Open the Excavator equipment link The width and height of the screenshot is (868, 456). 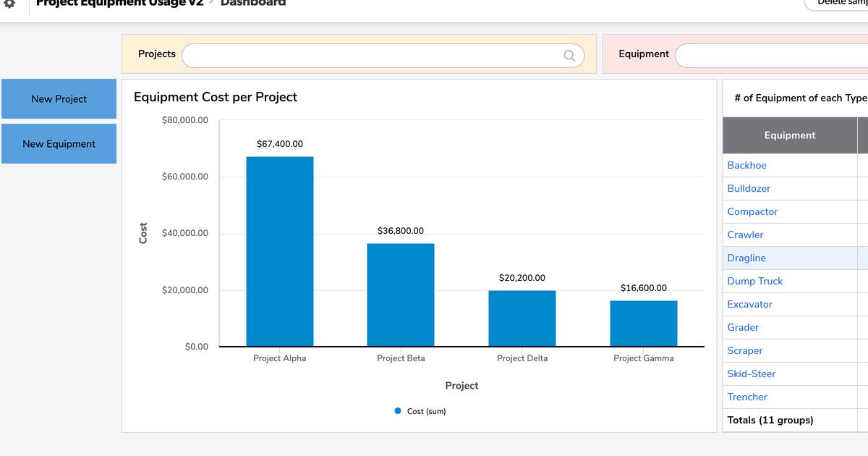click(x=749, y=305)
